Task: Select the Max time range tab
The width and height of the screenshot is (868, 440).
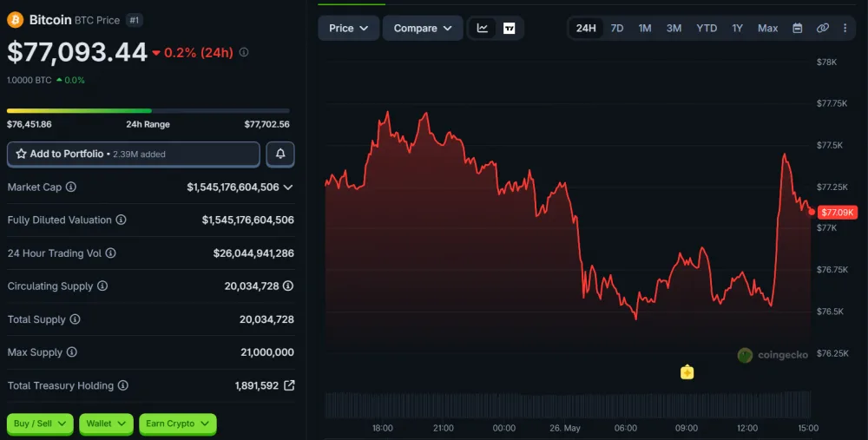Action: click(x=768, y=29)
